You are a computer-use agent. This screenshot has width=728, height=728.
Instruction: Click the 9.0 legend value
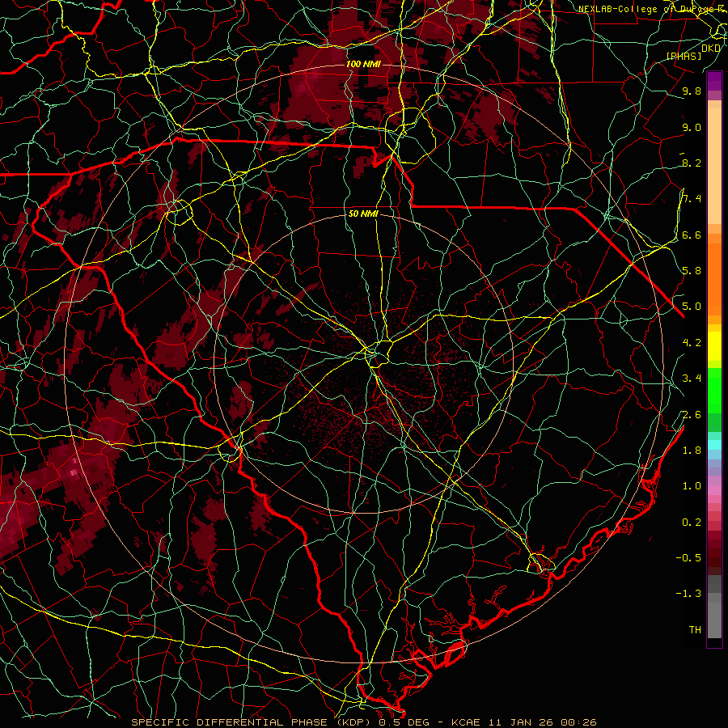point(692,127)
